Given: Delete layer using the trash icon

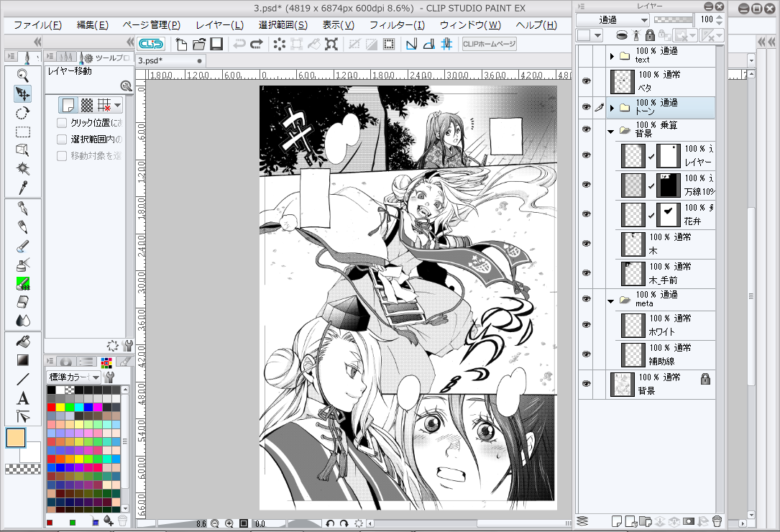Looking at the screenshot, I should [717, 521].
